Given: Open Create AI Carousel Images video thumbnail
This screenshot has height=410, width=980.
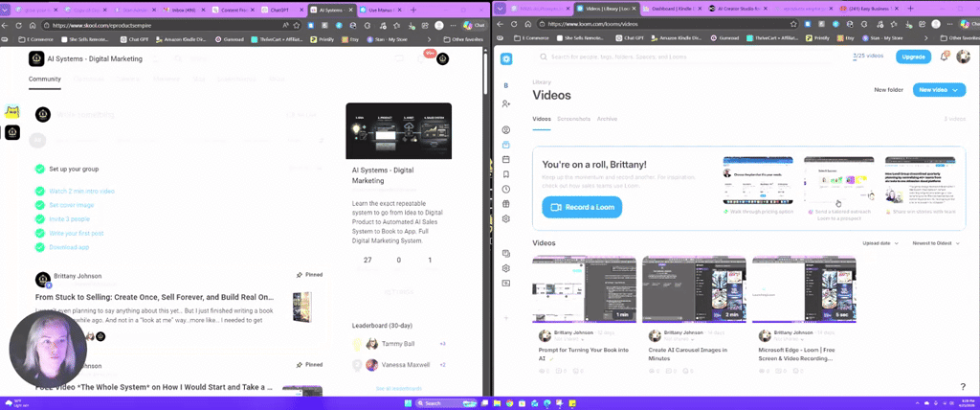Looking at the screenshot, I should pyautogui.click(x=694, y=289).
